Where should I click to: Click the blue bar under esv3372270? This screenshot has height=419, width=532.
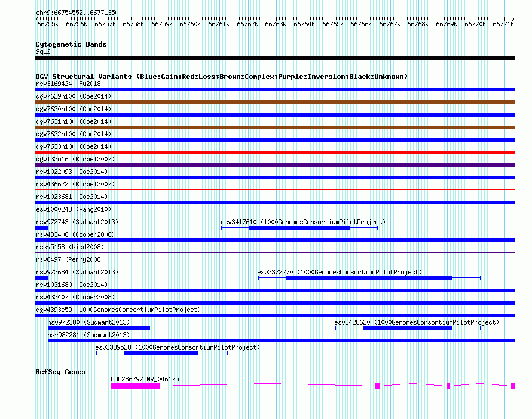click(x=369, y=278)
